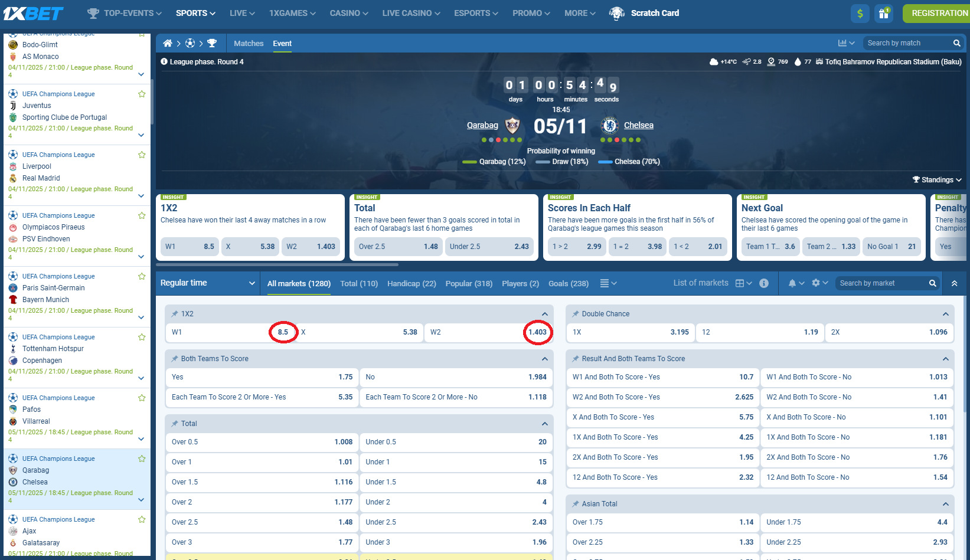Open the gift bonus icon

[883, 13]
